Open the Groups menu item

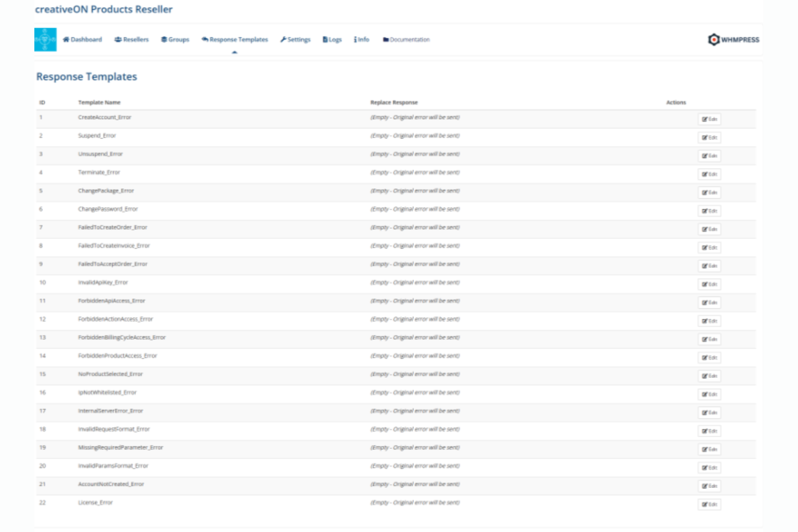[x=175, y=39]
